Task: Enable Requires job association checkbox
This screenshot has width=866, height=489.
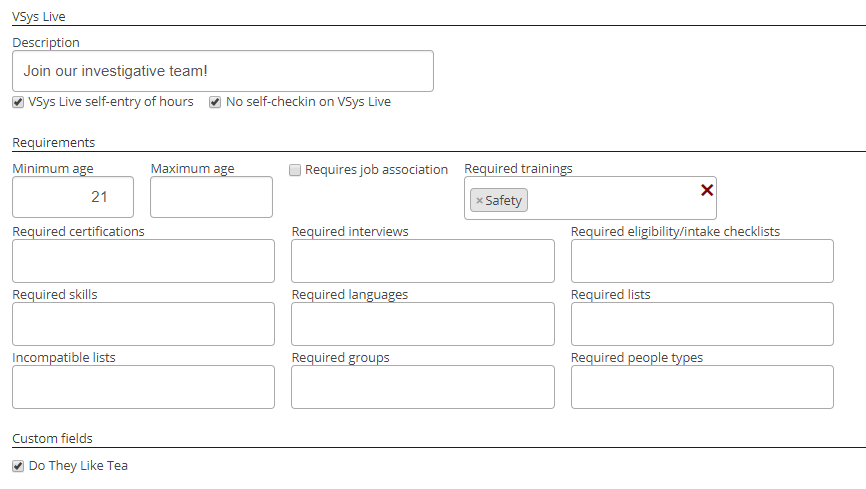Action: [295, 170]
